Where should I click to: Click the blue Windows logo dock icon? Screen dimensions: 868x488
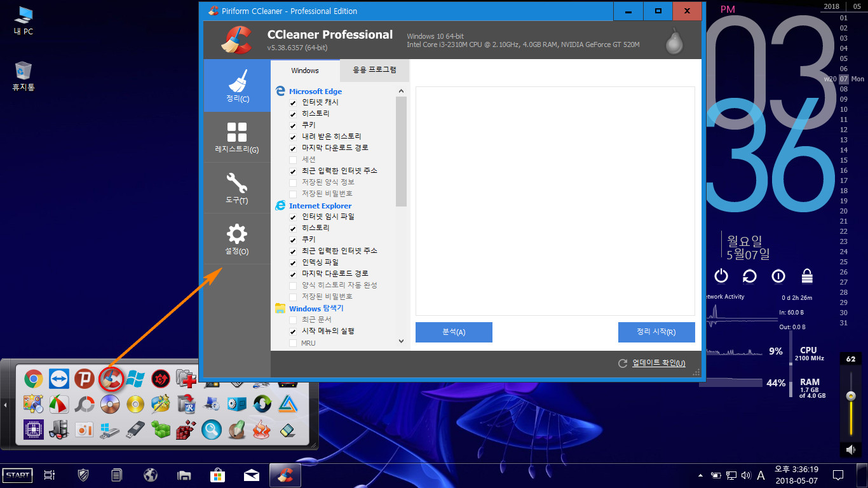pyautogui.click(x=135, y=379)
